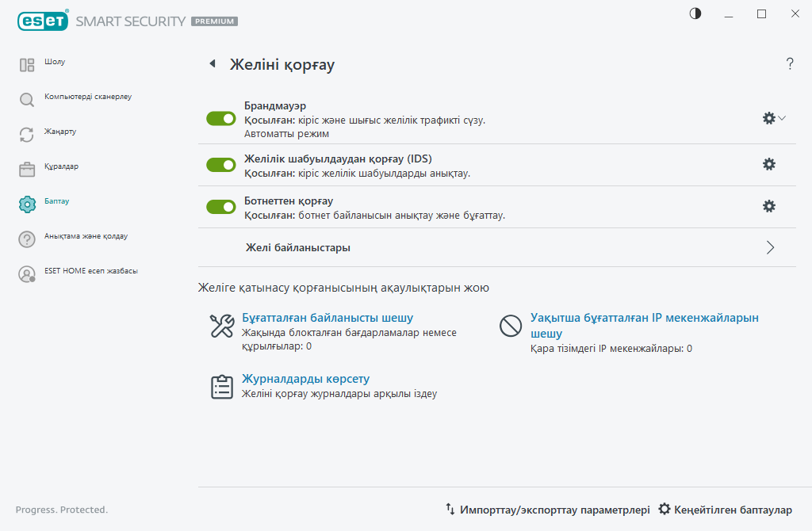This screenshot has width=812, height=531.
Task: Click the gear icon for Брандмауэр settings
Action: [768, 118]
